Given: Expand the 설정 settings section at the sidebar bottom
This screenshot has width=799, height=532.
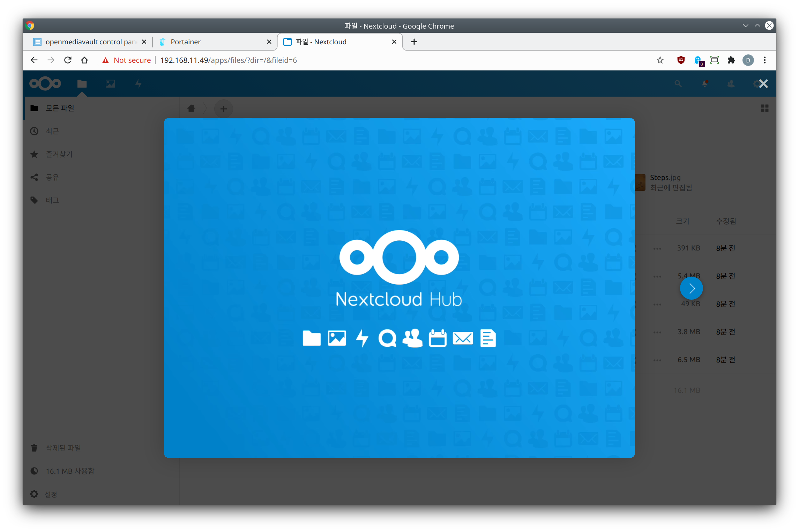Looking at the screenshot, I should point(51,494).
